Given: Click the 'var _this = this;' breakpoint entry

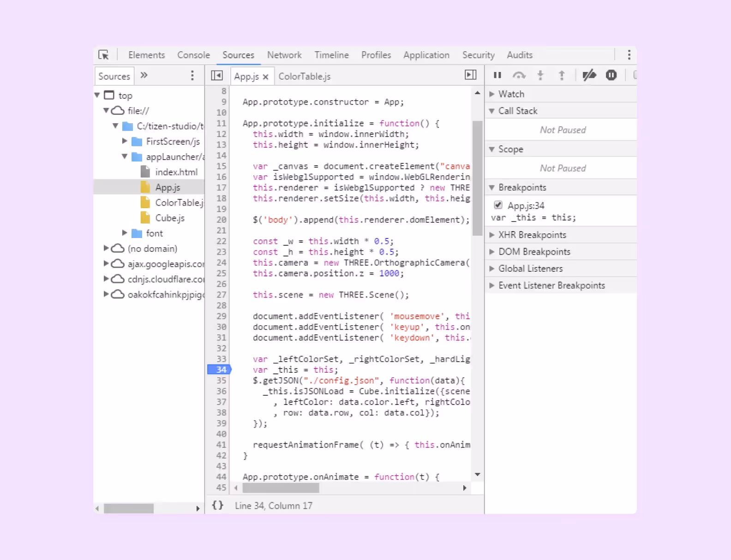Looking at the screenshot, I should point(533,217).
